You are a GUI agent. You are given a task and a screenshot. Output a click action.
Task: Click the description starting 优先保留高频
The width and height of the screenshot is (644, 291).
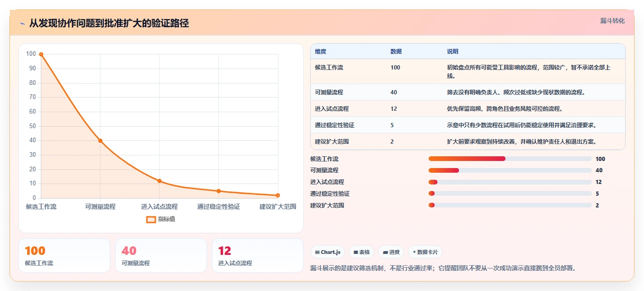point(505,109)
